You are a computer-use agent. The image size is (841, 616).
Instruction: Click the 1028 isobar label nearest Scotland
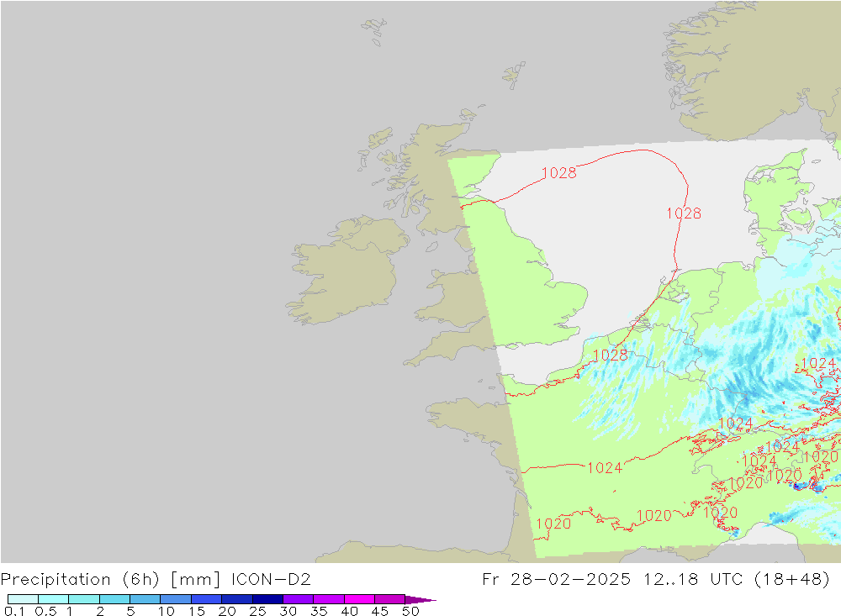tap(559, 172)
